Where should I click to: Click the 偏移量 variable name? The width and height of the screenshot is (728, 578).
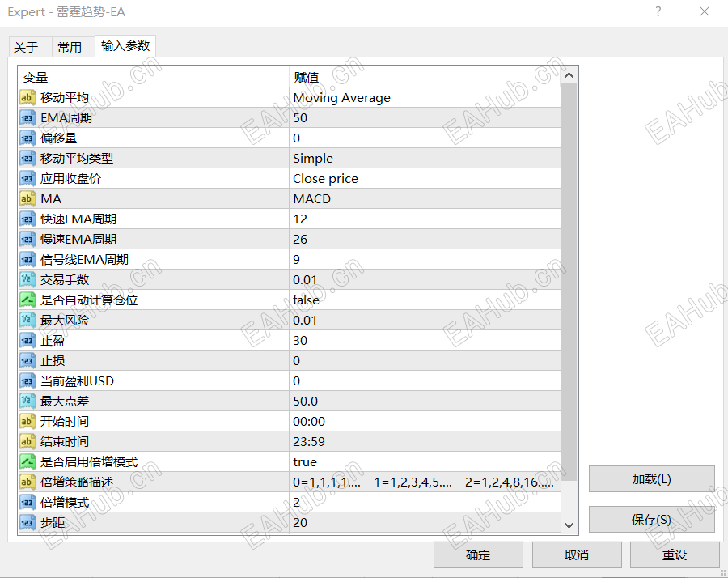tap(58, 138)
